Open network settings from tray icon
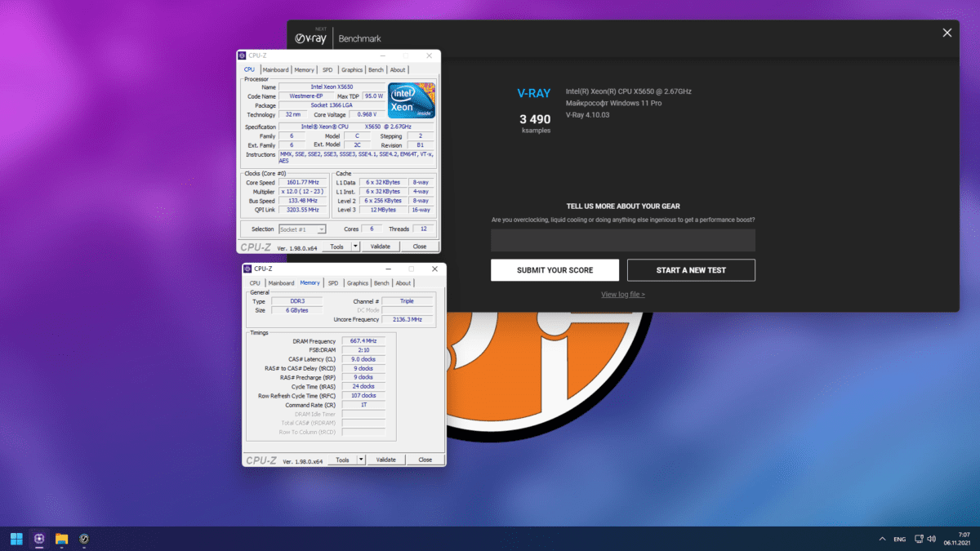980x551 pixels. [x=919, y=539]
